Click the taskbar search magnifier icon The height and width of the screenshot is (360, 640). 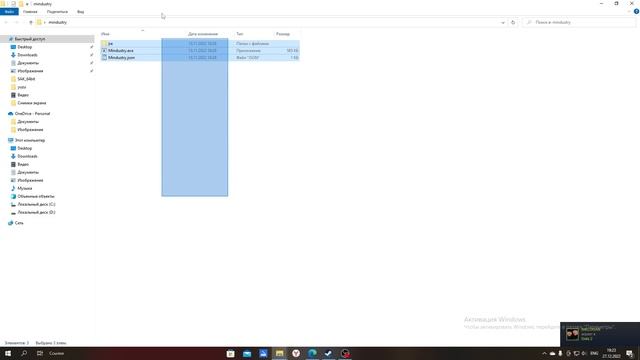24,353
